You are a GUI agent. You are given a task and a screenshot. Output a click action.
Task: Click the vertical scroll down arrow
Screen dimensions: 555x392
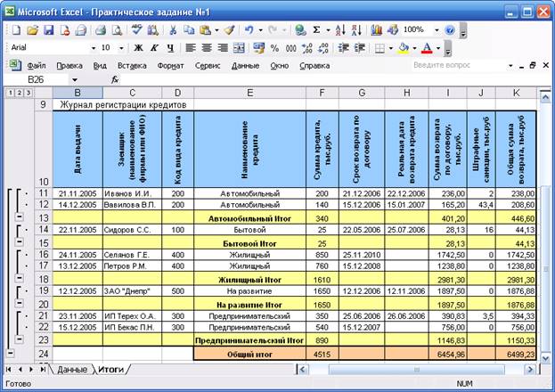pyautogui.click(x=545, y=358)
